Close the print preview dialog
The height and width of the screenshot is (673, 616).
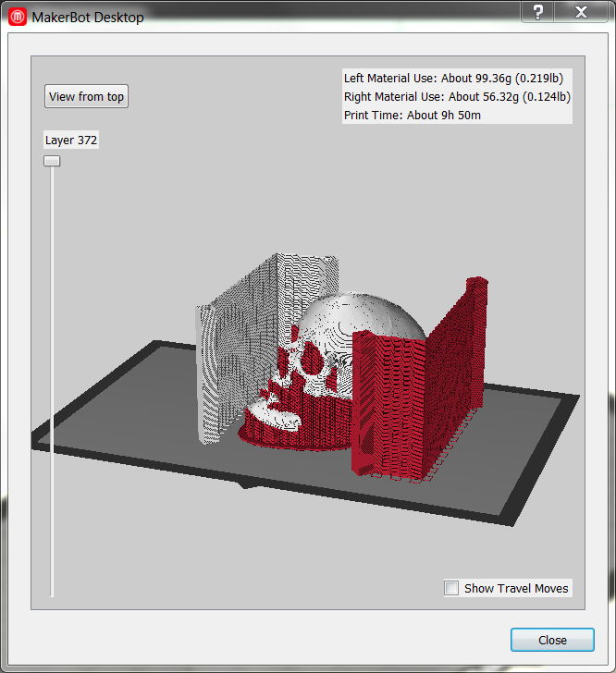552,640
